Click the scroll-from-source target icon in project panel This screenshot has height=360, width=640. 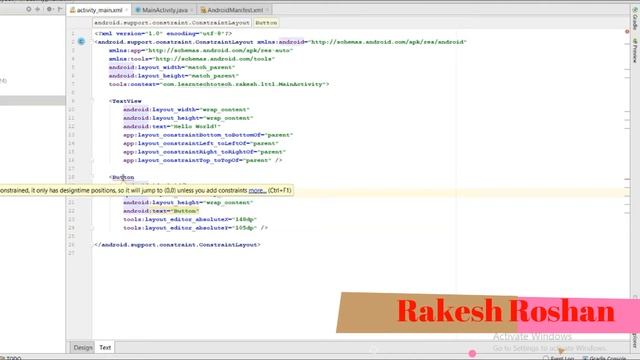coord(29,9)
